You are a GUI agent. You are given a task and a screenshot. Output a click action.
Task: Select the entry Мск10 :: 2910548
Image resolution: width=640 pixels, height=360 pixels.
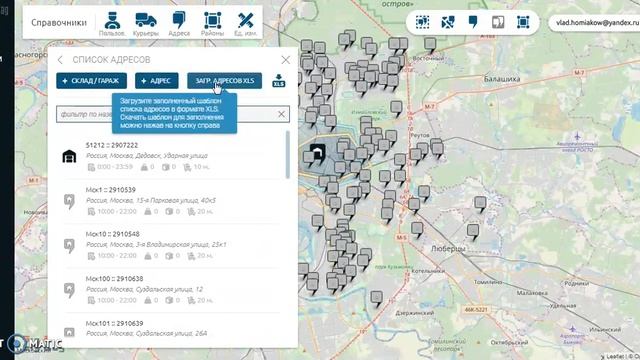click(113, 234)
